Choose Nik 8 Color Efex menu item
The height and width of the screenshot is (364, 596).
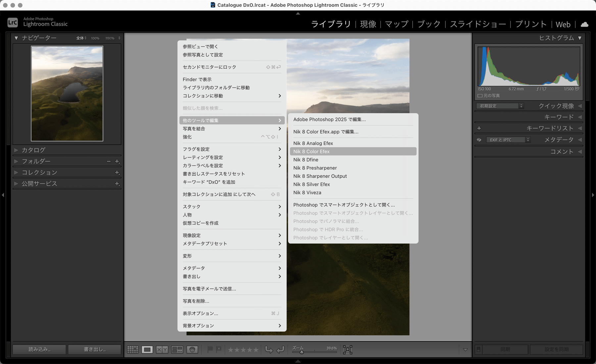[353, 152]
